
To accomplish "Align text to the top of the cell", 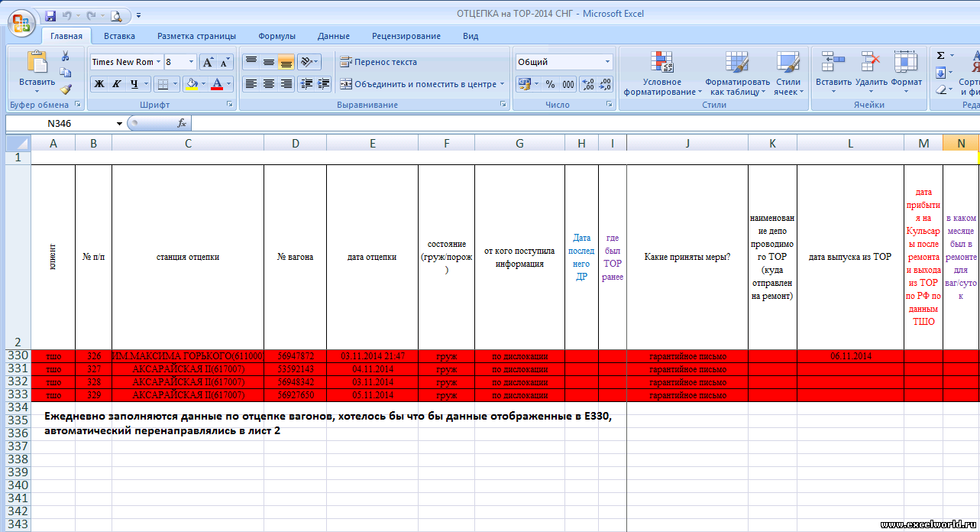I will [251, 62].
